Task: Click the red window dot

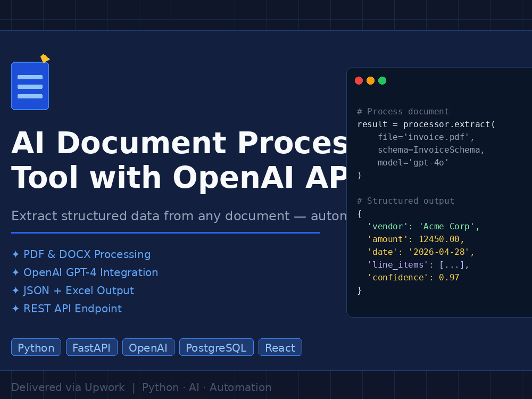Action: [359, 80]
